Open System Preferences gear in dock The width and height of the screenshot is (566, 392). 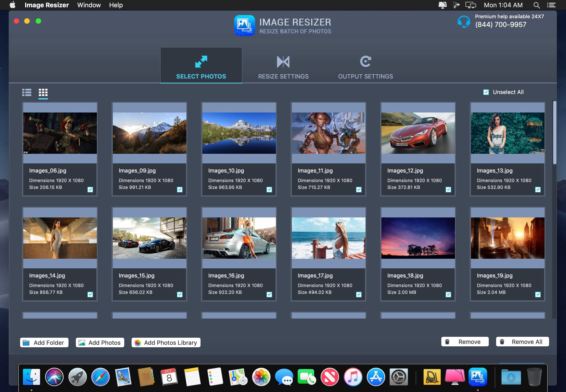tap(399, 377)
